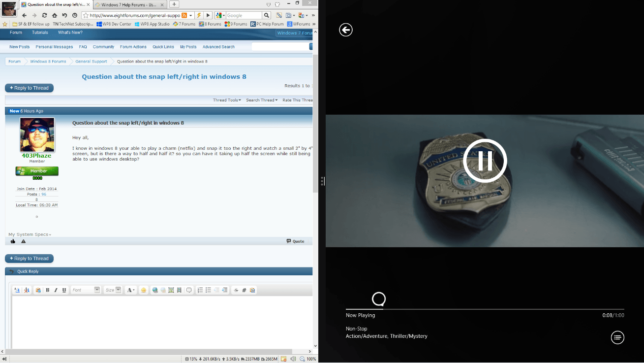Increase indent in Quick Reply editor
Image resolution: width=644 pixels, height=363 pixels.
(225, 290)
